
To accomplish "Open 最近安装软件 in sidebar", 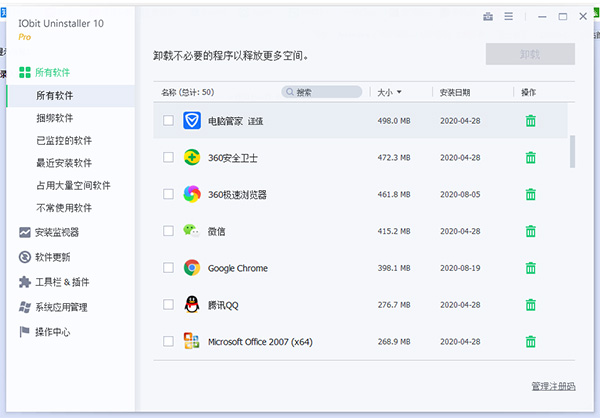I will pyautogui.click(x=64, y=163).
